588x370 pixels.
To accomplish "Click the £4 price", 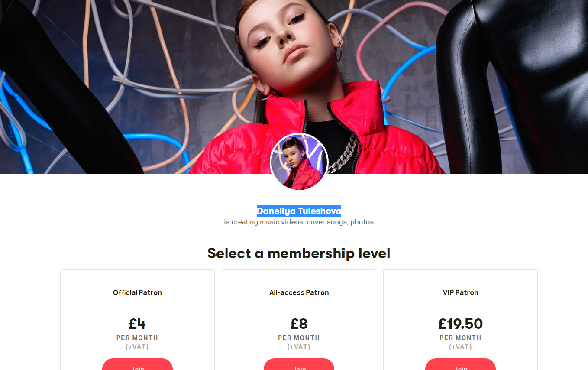I will 137,324.
